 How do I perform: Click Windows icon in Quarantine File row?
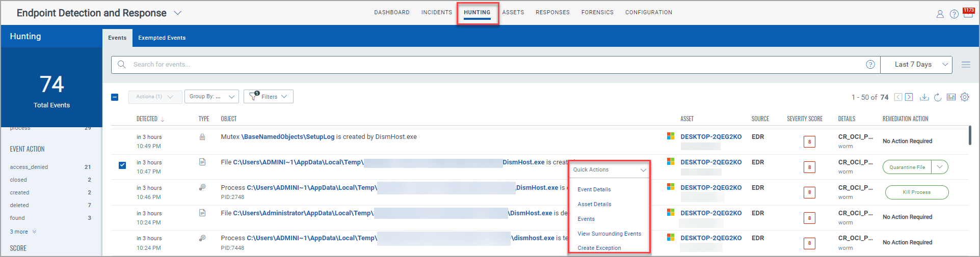(671, 161)
